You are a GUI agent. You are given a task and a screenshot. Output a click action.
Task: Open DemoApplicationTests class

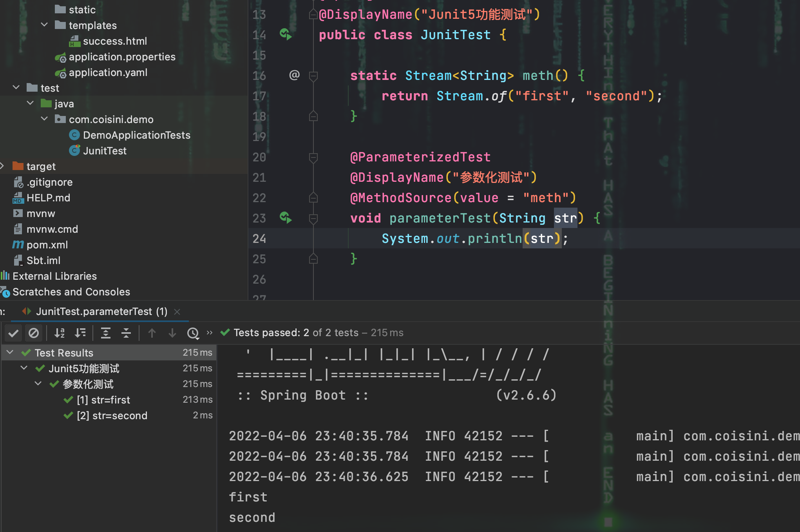click(x=136, y=135)
